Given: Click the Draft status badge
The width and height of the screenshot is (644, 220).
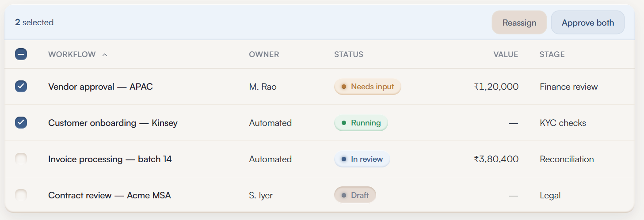Looking at the screenshot, I should click(355, 195).
